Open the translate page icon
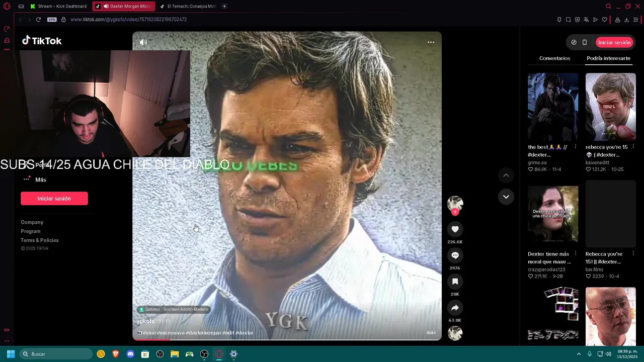The width and height of the screenshot is (644, 362). click(586, 20)
